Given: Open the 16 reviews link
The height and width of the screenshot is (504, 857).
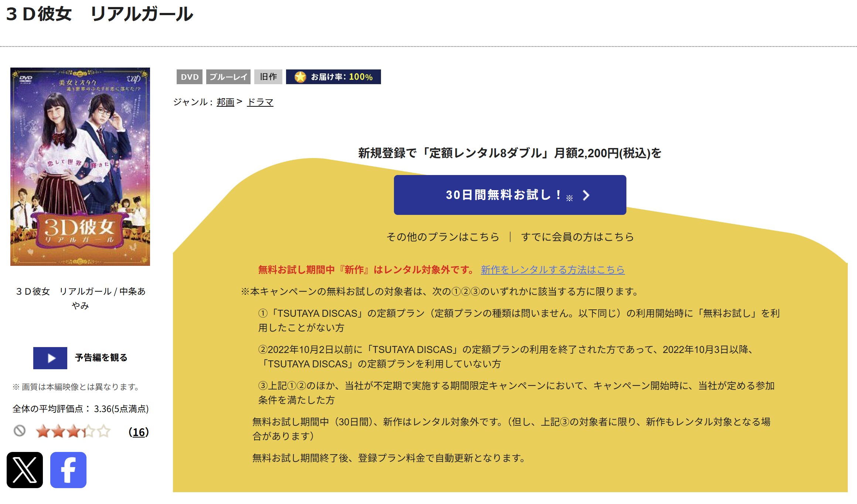Looking at the screenshot, I should coord(139,432).
